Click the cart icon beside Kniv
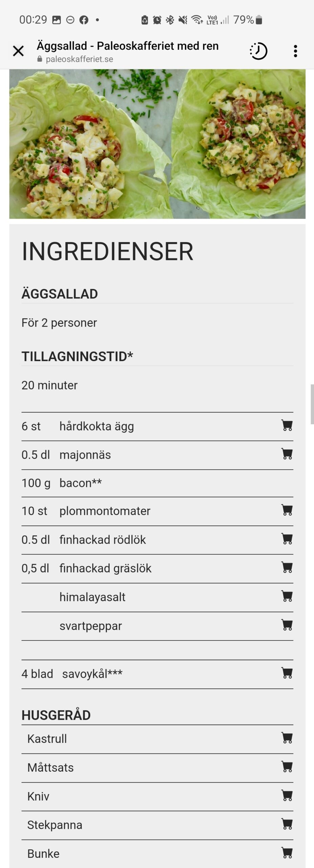Image resolution: width=314 pixels, height=868 pixels. click(287, 795)
